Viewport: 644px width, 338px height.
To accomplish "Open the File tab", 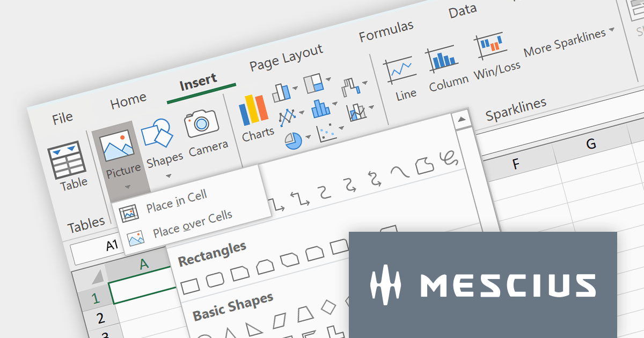I will click(62, 118).
